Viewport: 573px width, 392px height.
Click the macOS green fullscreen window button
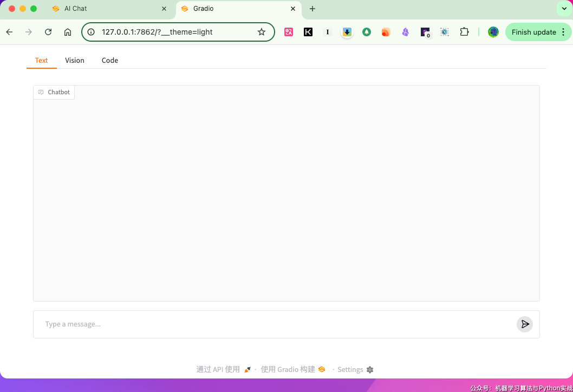(x=34, y=9)
